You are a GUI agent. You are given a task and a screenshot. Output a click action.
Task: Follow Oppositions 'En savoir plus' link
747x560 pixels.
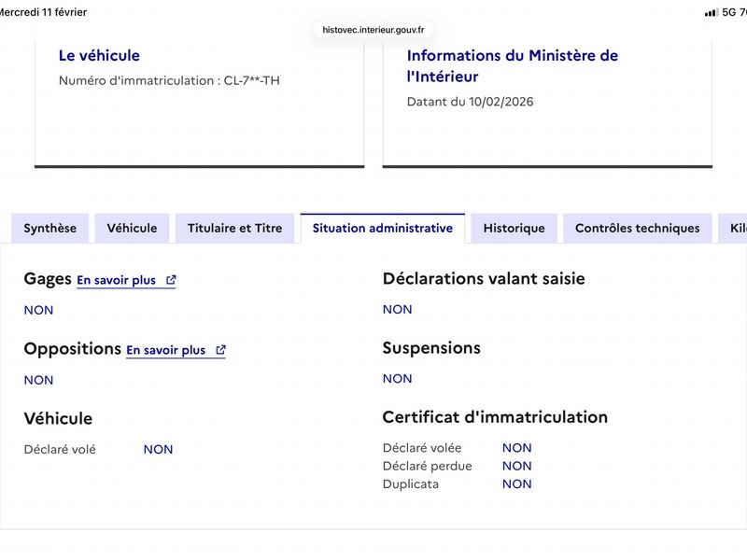166,350
